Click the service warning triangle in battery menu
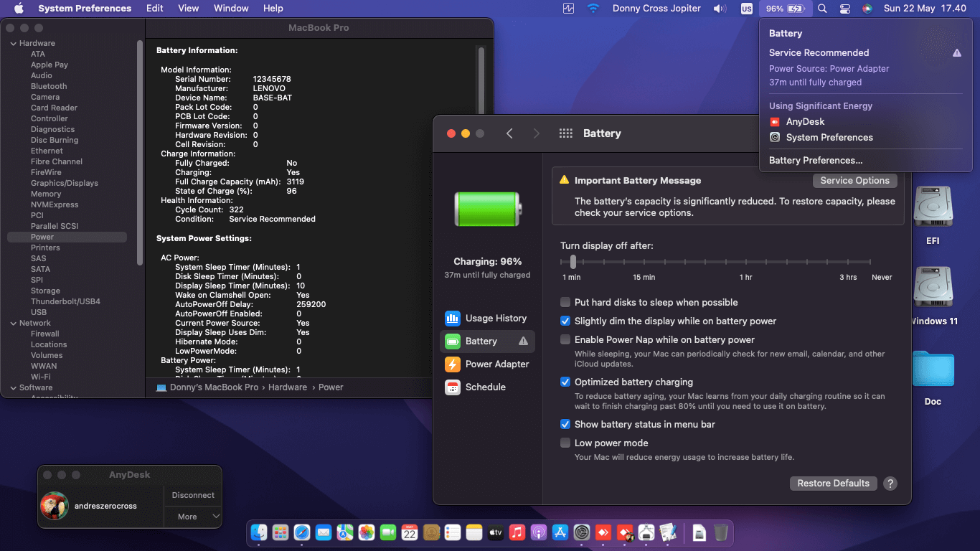 coord(957,53)
